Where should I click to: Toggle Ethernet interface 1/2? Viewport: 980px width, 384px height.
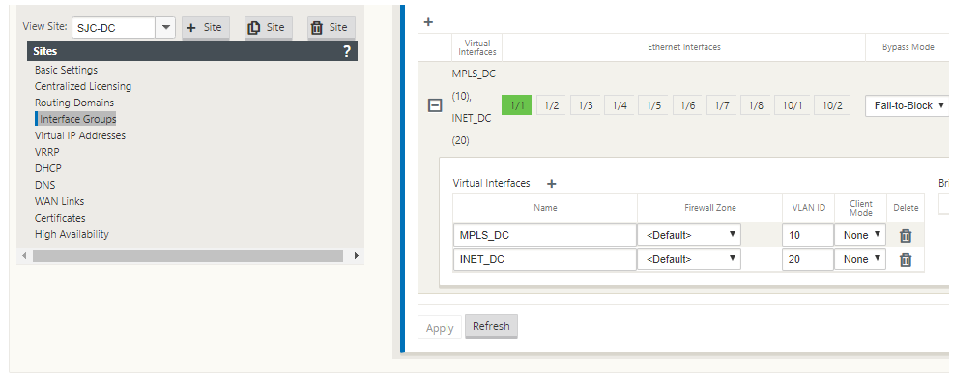(x=551, y=105)
